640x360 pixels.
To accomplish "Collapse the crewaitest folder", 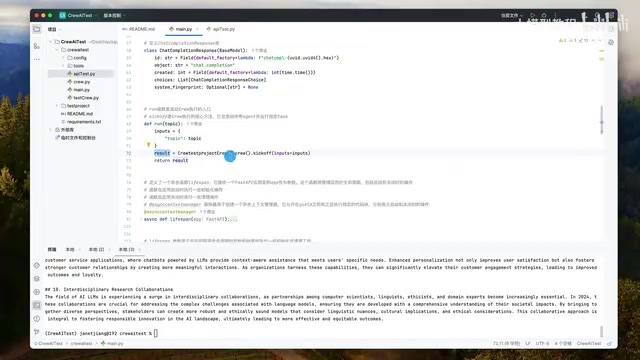I will pos(57,50).
